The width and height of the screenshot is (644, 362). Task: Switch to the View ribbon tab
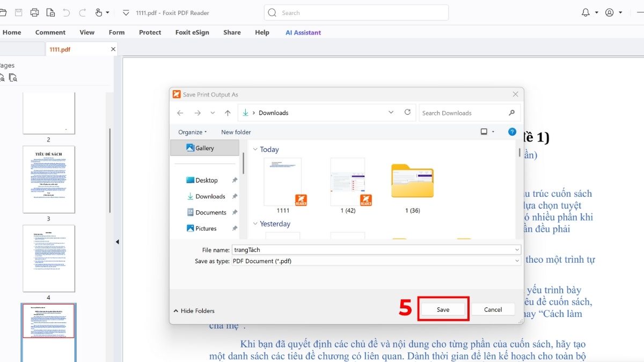click(87, 32)
